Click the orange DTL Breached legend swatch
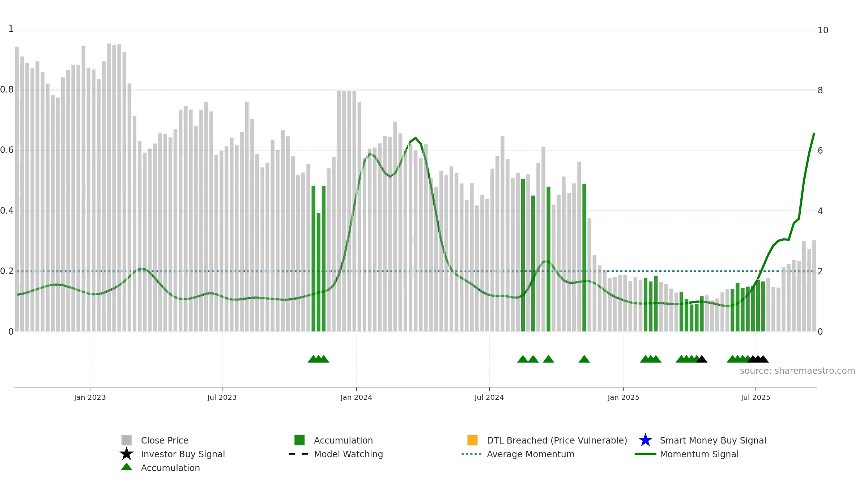The width and height of the screenshot is (868, 488). (x=472, y=440)
